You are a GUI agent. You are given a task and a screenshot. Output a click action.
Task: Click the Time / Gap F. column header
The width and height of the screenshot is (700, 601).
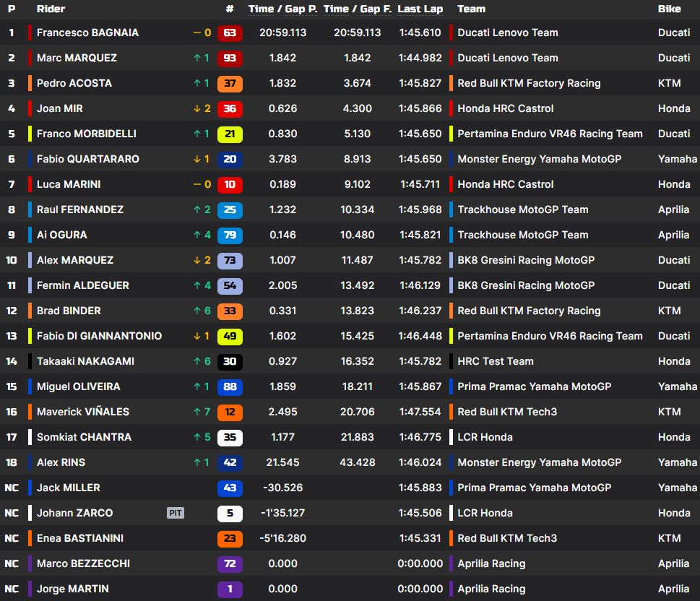click(357, 9)
